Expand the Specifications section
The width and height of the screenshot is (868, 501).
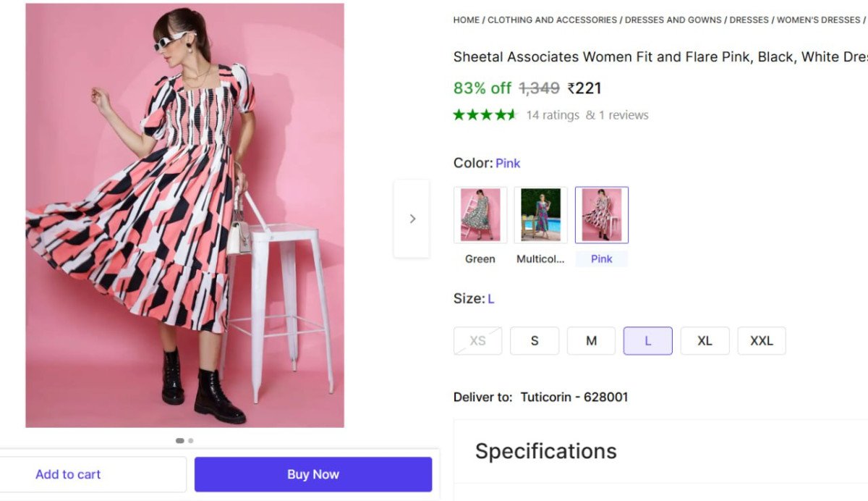point(546,451)
